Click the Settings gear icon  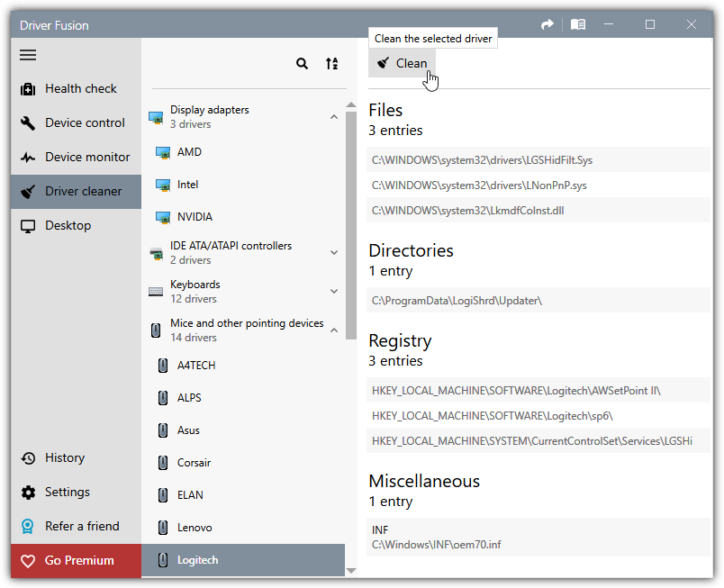28,493
